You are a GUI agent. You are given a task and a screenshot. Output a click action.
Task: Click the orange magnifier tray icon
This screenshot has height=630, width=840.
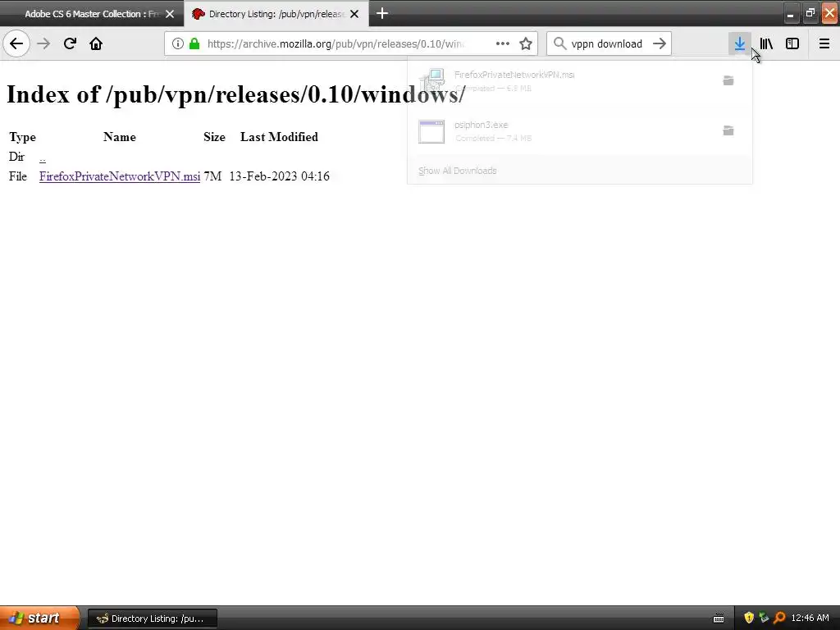[779, 618]
